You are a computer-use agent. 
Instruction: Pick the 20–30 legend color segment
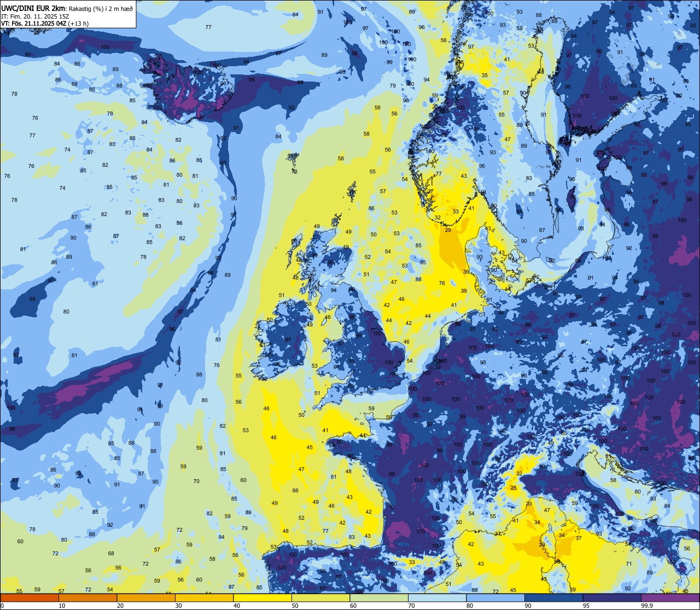(146, 598)
